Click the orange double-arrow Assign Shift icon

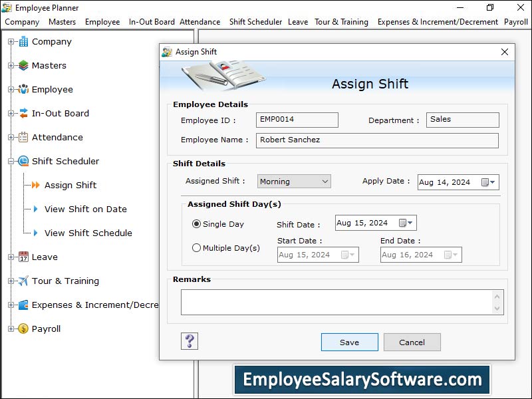tap(36, 185)
